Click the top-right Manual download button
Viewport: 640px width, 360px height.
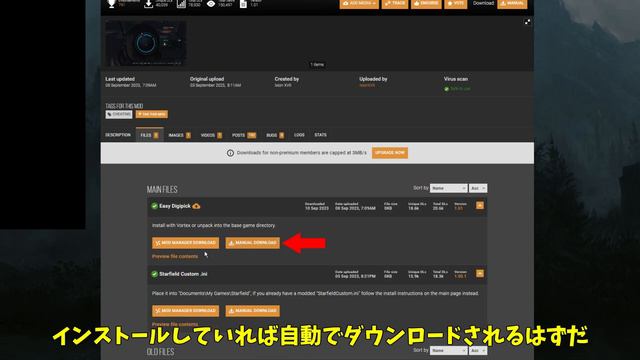pyautogui.click(x=512, y=4)
